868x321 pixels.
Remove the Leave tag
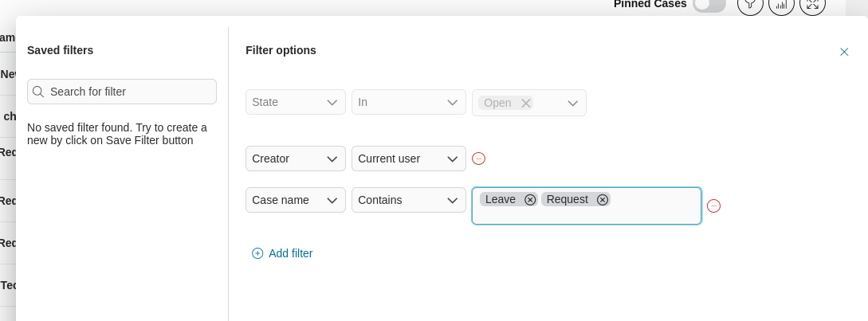tap(530, 200)
